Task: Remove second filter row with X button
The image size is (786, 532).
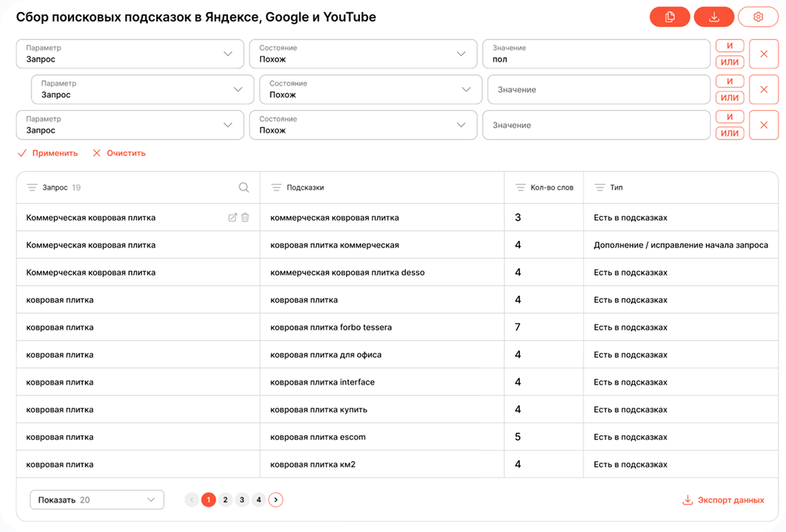Action: click(763, 89)
